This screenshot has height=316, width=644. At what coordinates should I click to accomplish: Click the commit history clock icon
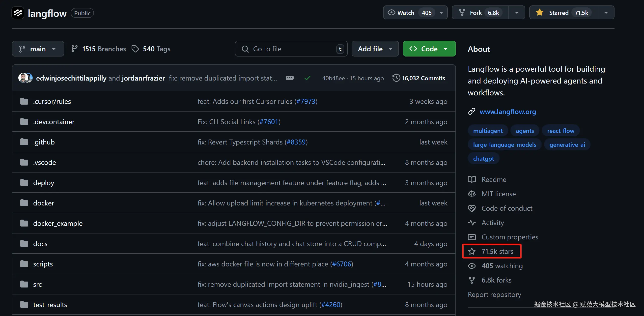tap(396, 78)
